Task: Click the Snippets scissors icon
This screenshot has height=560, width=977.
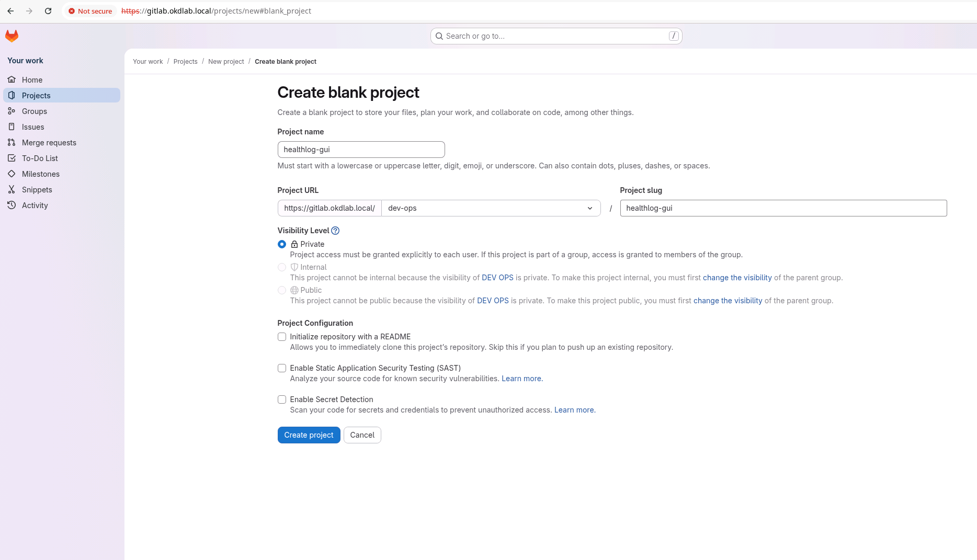Action: pos(12,189)
